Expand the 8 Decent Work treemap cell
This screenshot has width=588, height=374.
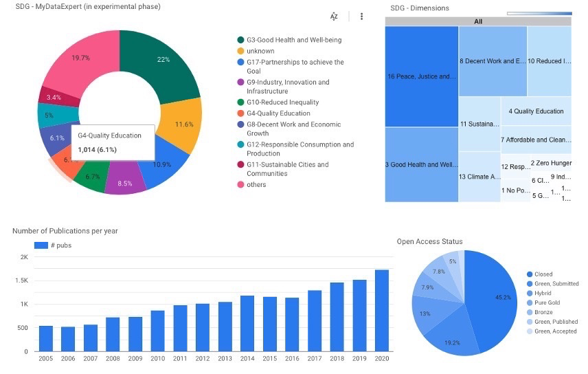[493, 61]
